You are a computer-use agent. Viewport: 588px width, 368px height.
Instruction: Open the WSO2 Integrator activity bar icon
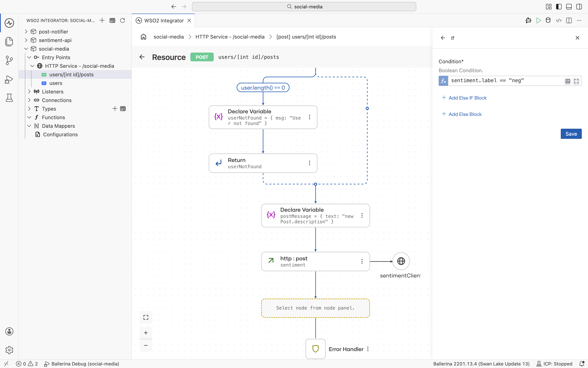click(x=9, y=23)
